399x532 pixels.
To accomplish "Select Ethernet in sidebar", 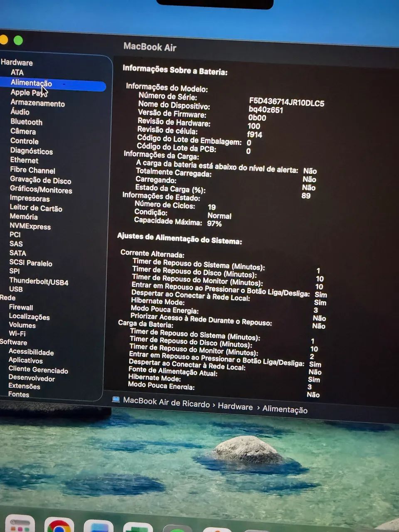I will 24,160.
